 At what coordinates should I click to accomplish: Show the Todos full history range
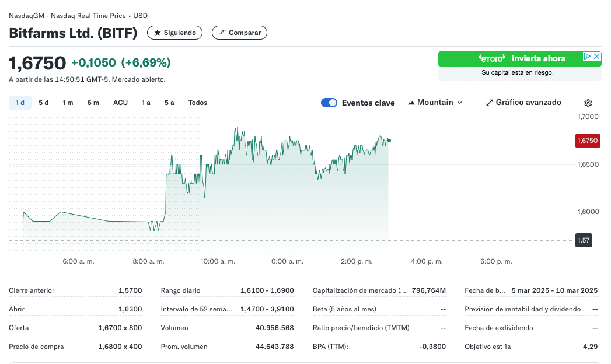pyautogui.click(x=198, y=103)
